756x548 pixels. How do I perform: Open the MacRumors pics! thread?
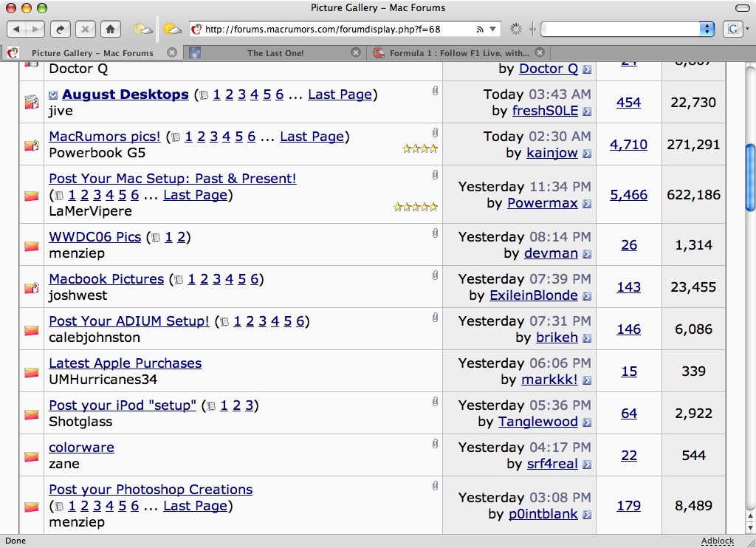pos(105,137)
